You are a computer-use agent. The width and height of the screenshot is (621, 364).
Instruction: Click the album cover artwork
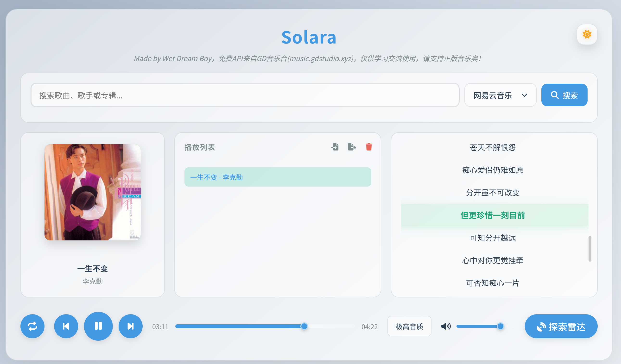coord(92,192)
